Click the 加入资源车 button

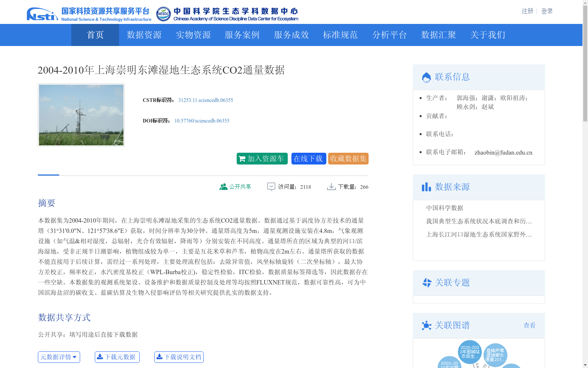coord(262,159)
